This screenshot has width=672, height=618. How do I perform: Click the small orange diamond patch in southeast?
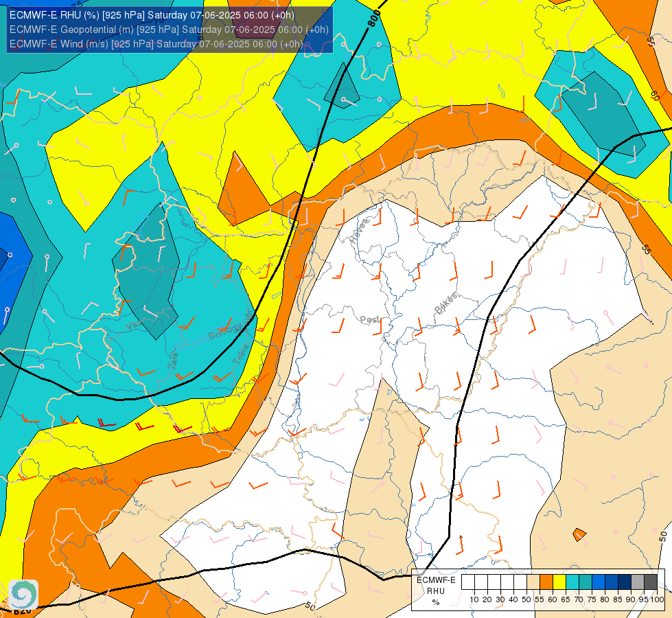pyautogui.click(x=579, y=535)
